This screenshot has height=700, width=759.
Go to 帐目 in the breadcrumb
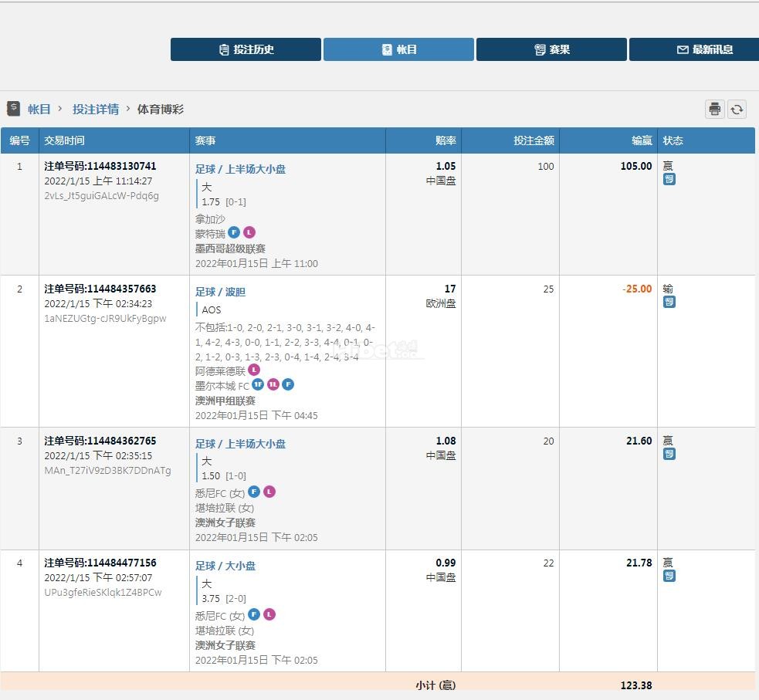pos(39,110)
